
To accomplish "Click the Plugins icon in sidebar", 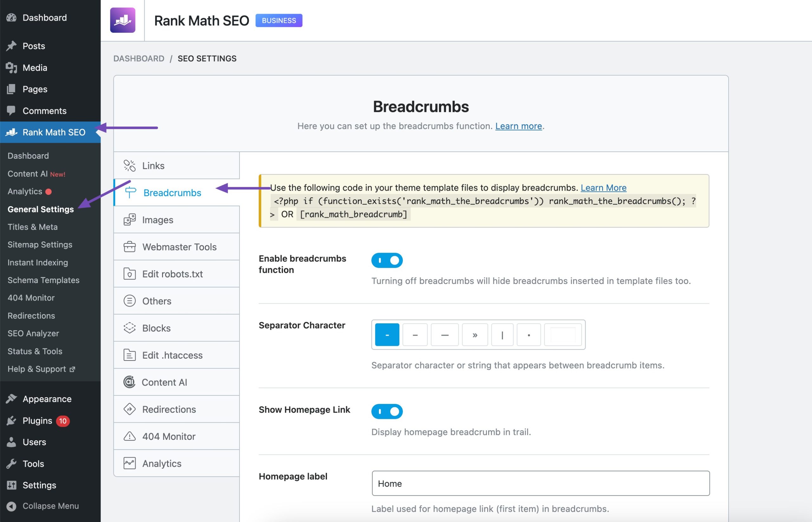I will pyautogui.click(x=11, y=421).
